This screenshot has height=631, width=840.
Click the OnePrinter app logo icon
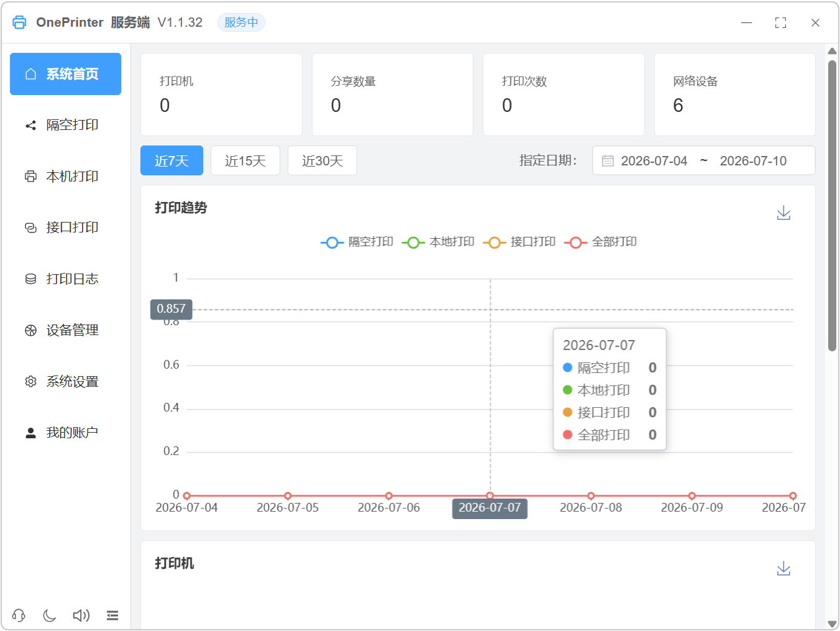point(19,22)
